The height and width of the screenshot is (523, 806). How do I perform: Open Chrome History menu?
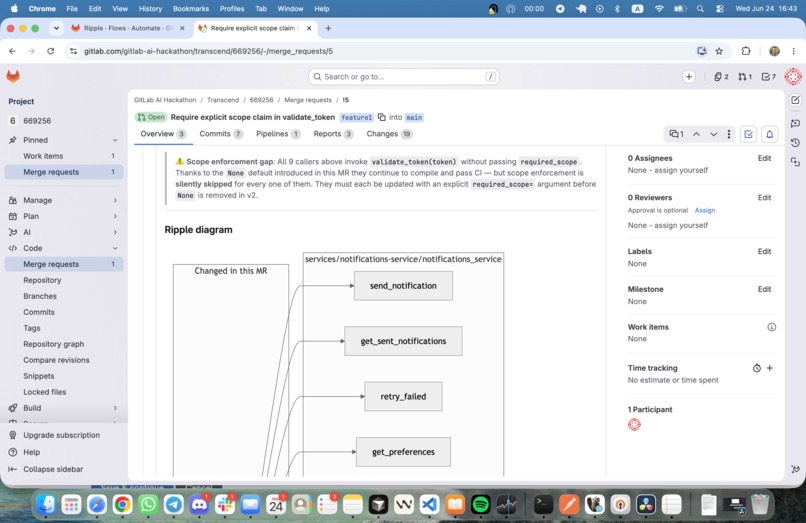click(150, 9)
